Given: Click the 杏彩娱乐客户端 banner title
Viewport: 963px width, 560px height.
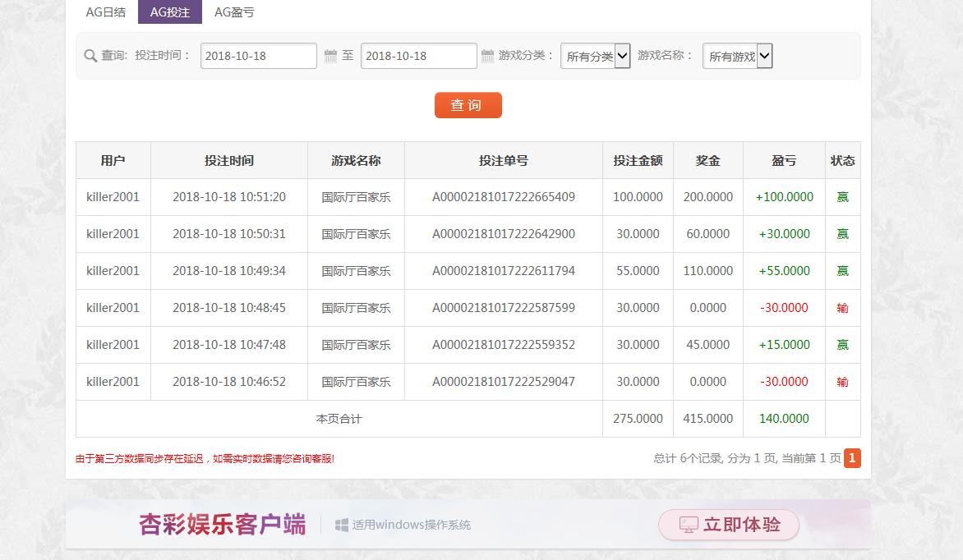Looking at the screenshot, I should tap(223, 525).
